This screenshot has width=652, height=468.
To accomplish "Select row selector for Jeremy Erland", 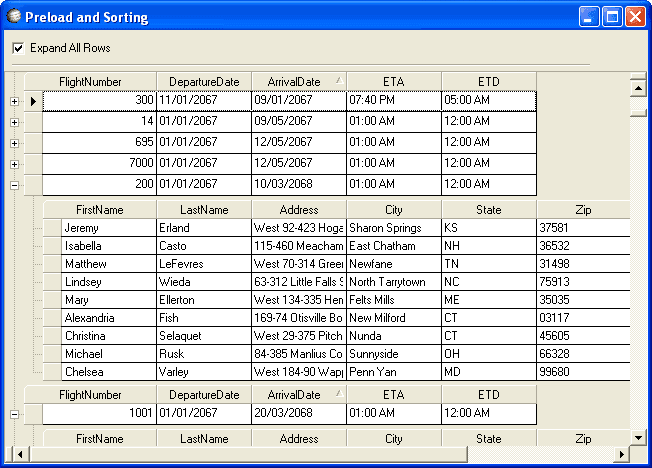I will click(x=52, y=228).
